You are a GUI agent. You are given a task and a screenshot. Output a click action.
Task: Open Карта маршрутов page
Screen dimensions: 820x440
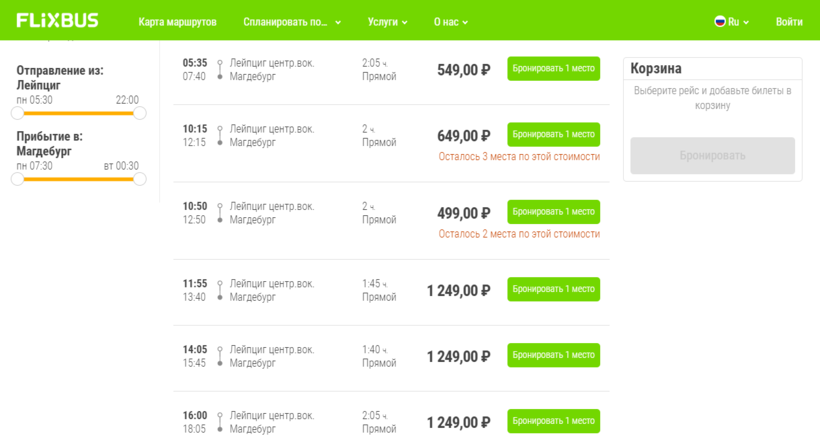pos(177,21)
